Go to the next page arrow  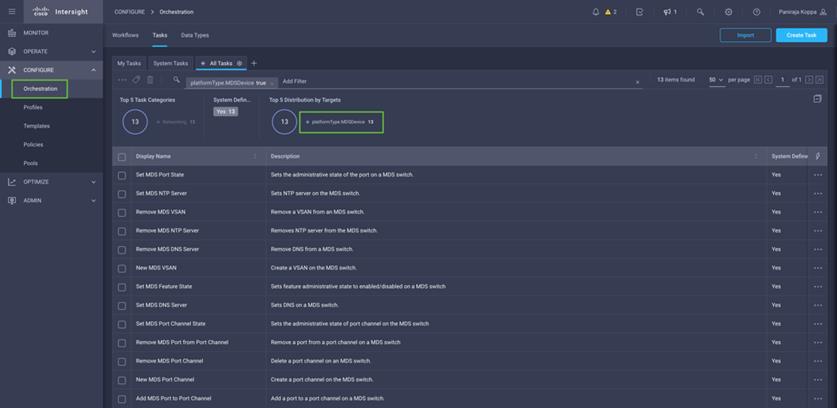(x=809, y=80)
